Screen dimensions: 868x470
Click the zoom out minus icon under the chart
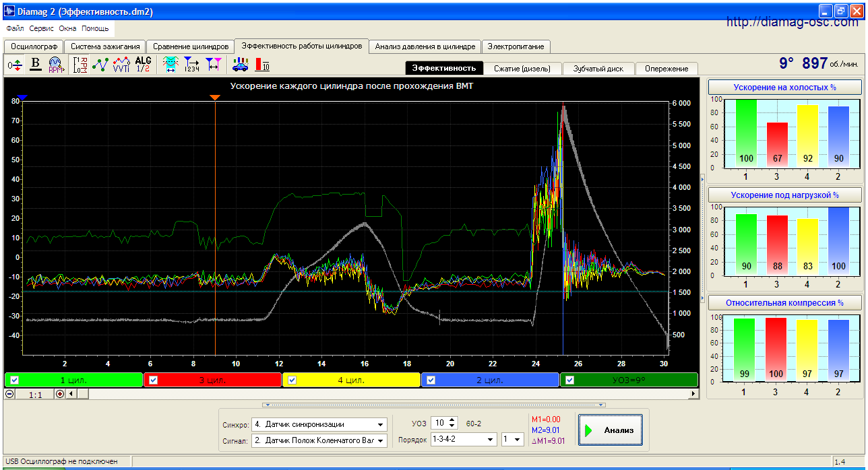coord(9,394)
